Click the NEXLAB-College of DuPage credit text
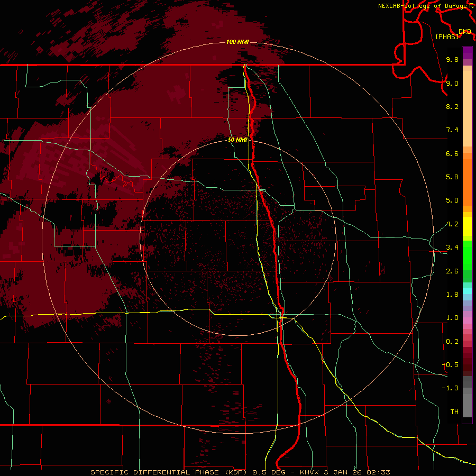Screen dimensions: 476x476 tap(423, 6)
